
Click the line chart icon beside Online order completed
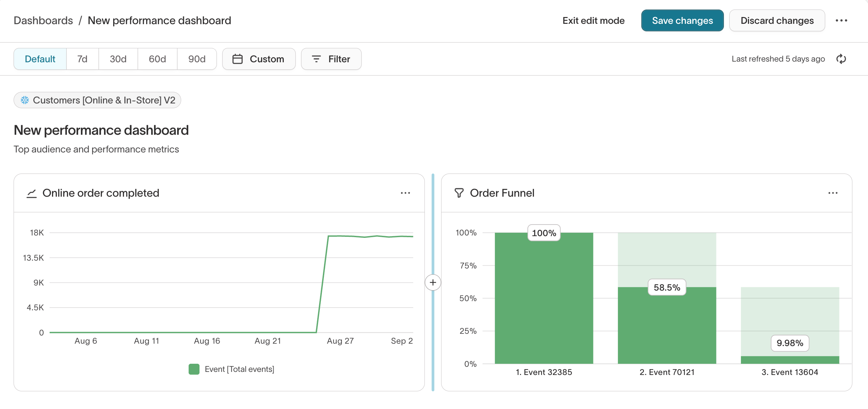(x=32, y=193)
